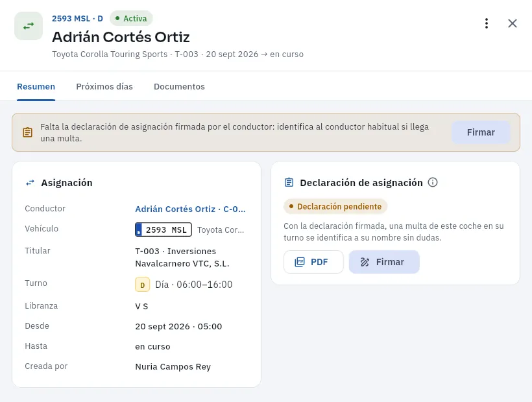Download the declaration PDF

tap(313, 262)
